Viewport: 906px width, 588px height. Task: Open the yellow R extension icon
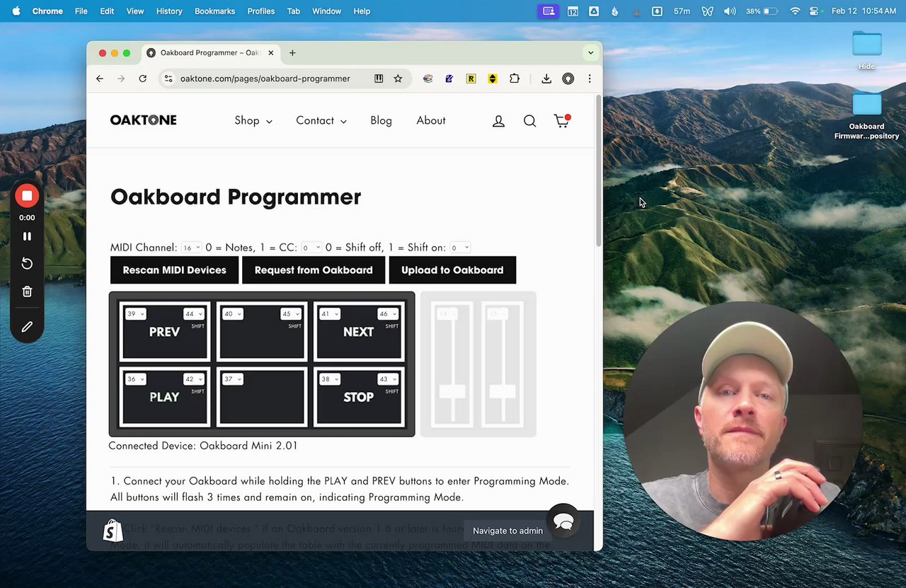(x=471, y=79)
